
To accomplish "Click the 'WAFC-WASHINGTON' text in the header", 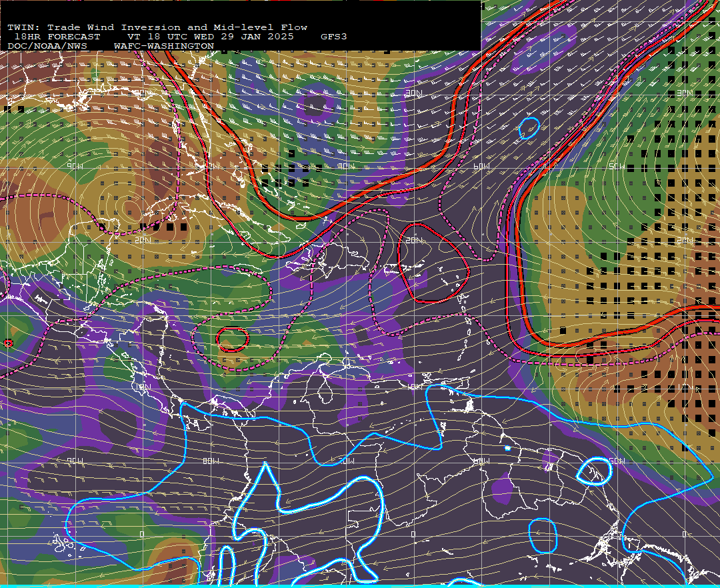I will click(x=164, y=47).
